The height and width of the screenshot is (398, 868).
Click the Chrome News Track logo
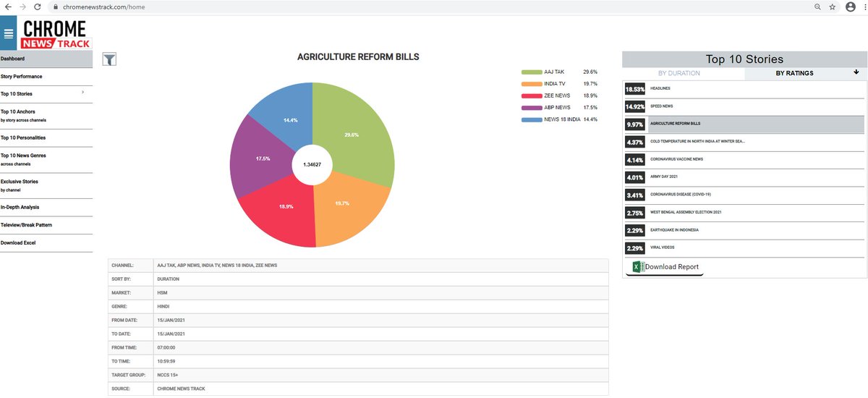[x=56, y=33]
